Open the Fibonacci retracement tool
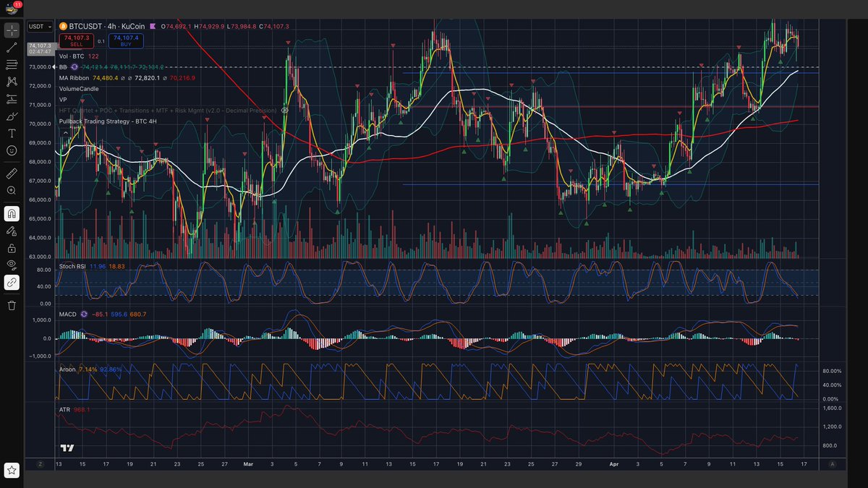This screenshot has height=488, width=868. tap(12, 64)
